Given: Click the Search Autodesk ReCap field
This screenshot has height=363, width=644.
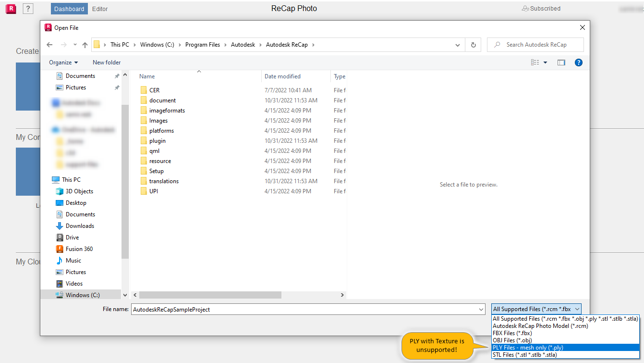Looking at the screenshot, I should pyautogui.click(x=535, y=45).
